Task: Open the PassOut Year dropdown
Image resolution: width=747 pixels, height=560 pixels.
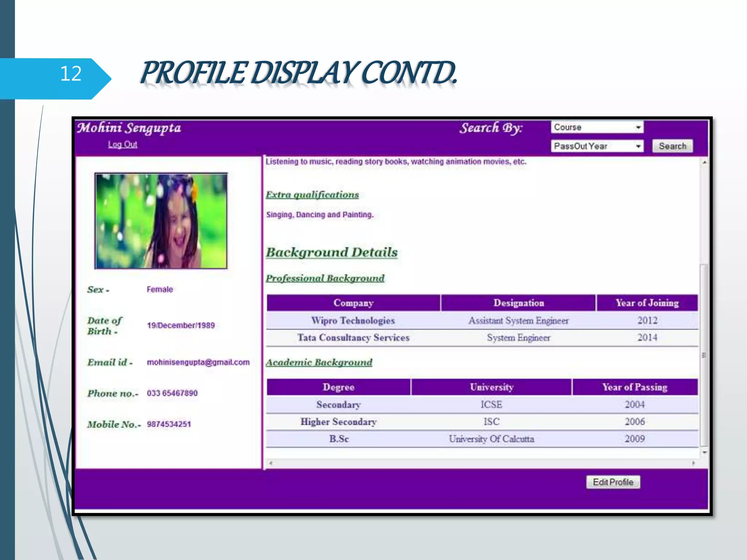Action: 597,146
